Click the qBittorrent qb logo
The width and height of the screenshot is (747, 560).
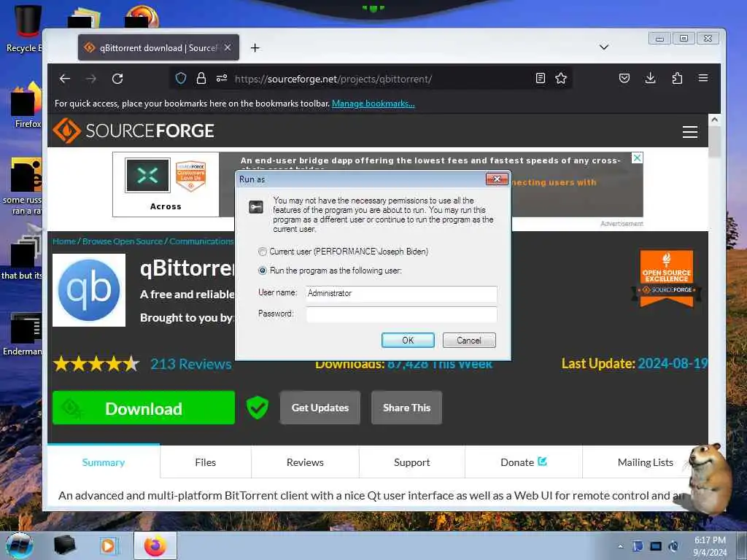pyautogui.click(x=89, y=290)
